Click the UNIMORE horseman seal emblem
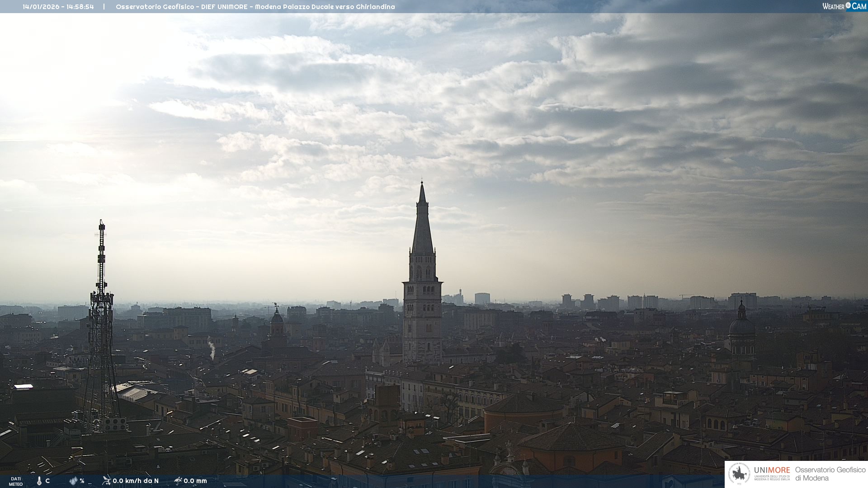The height and width of the screenshot is (488, 868). (x=739, y=474)
